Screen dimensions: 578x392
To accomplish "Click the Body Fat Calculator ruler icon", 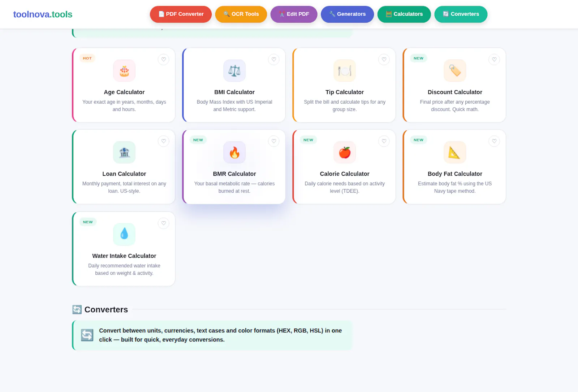I will (455, 152).
